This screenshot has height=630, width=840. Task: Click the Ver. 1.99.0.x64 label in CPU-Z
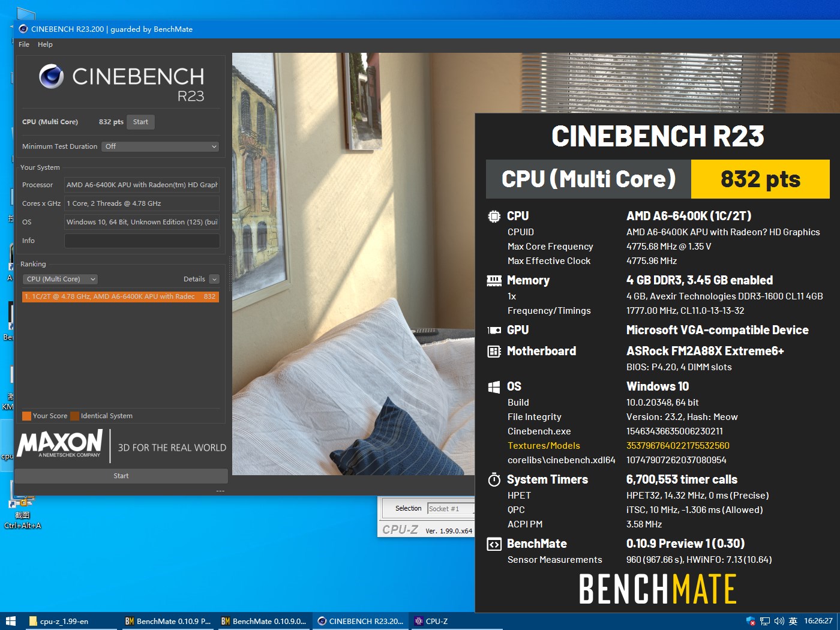[x=449, y=531]
